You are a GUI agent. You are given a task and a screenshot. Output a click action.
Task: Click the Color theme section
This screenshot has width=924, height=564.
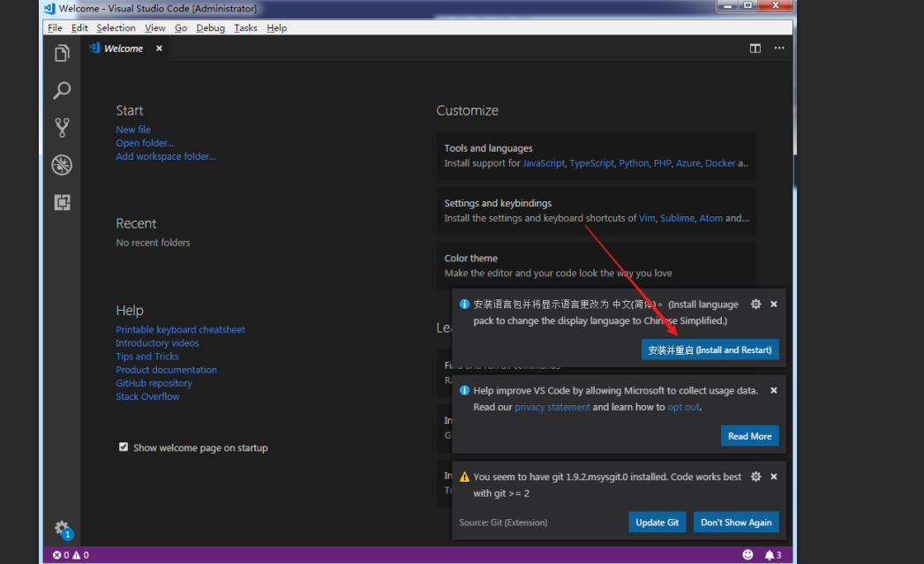point(596,266)
